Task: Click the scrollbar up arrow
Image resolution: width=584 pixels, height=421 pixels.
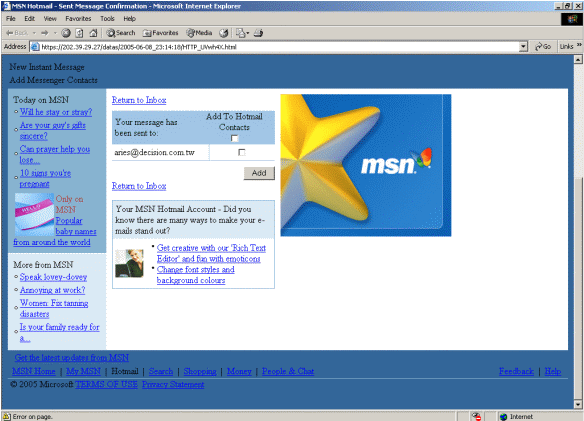Action: (x=578, y=59)
